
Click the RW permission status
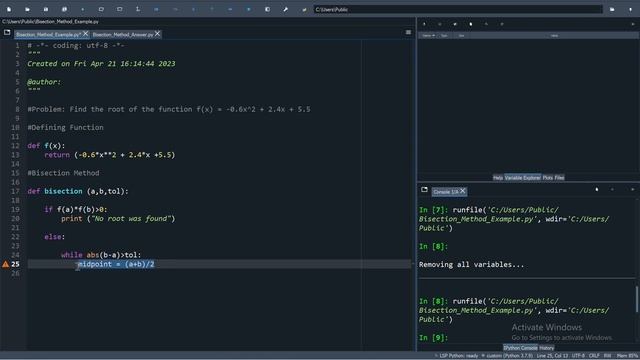point(607,356)
